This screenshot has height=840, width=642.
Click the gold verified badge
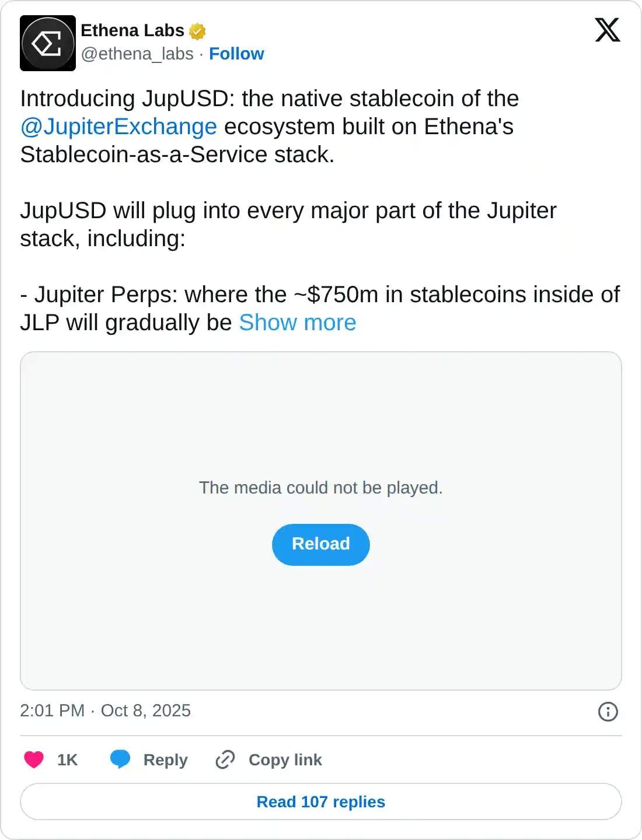(197, 31)
